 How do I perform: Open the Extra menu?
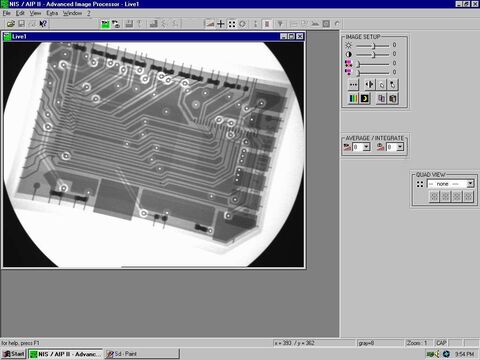(x=52, y=13)
